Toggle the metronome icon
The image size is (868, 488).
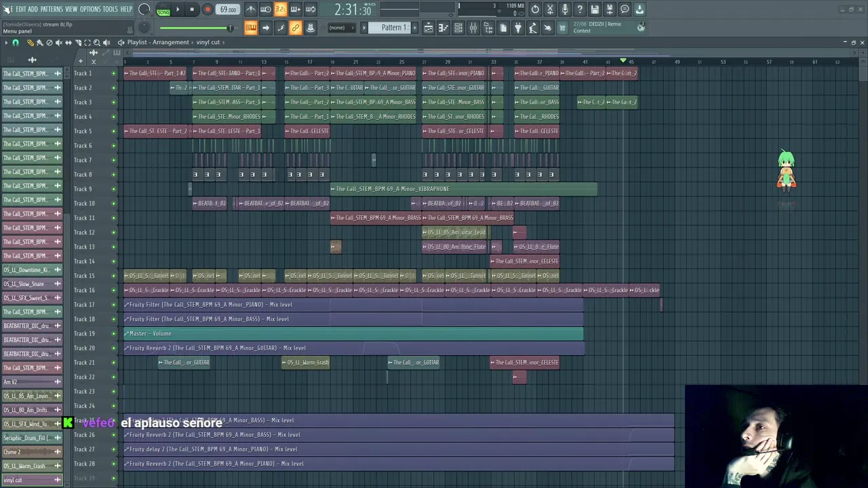250,9
